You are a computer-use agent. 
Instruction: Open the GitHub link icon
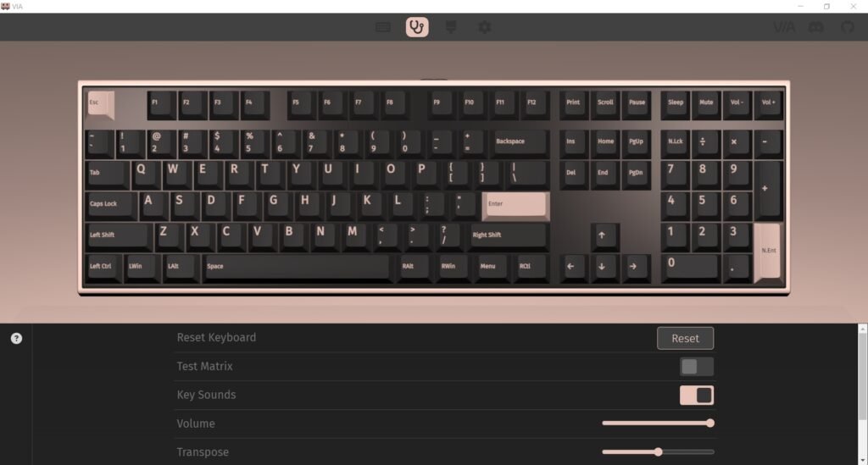pos(848,27)
